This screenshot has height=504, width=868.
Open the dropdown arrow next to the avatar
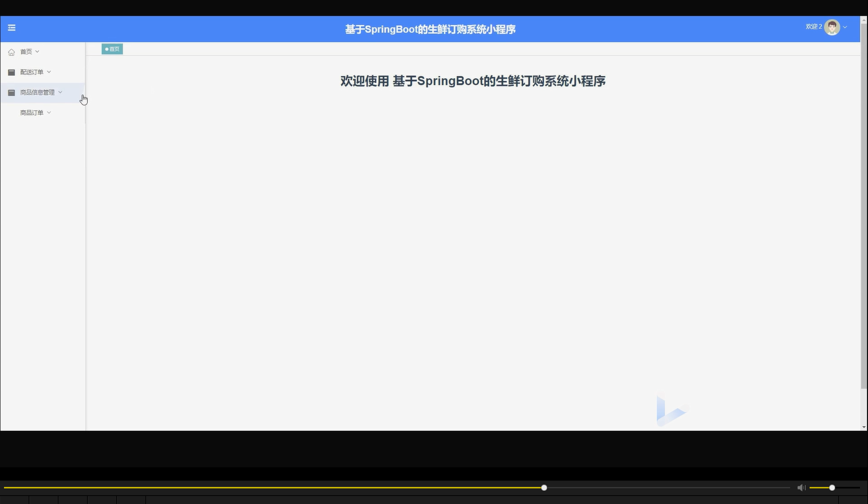click(x=845, y=27)
